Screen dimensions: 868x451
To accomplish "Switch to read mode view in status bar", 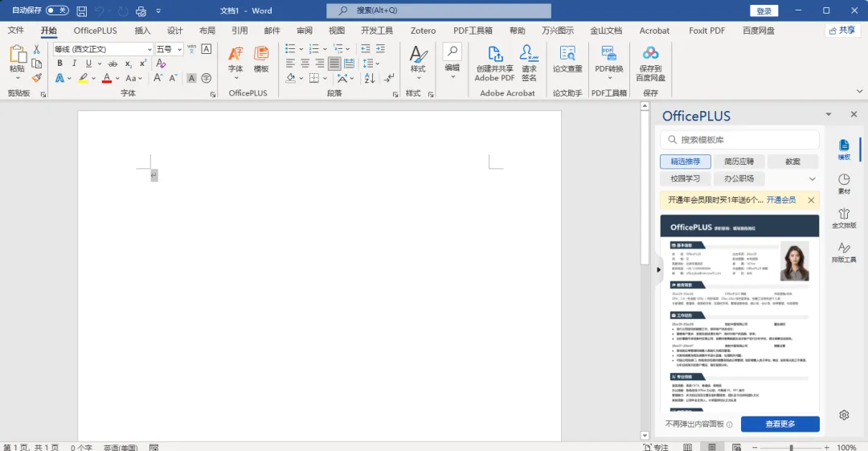I will [687, 446].
